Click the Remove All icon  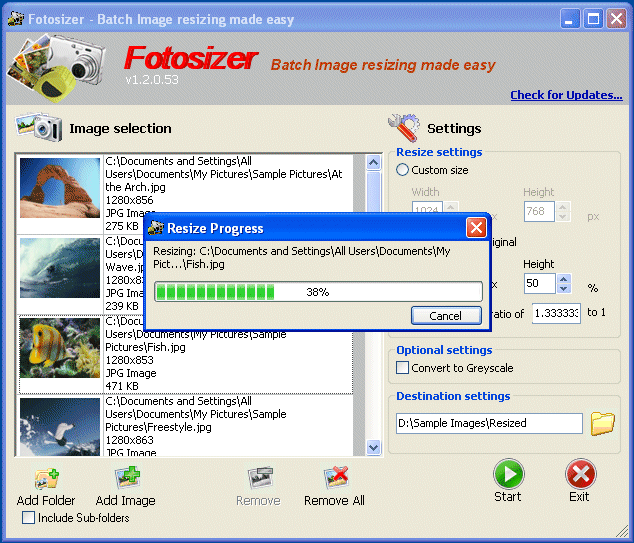pyautogui.click(x=336, y=478)
